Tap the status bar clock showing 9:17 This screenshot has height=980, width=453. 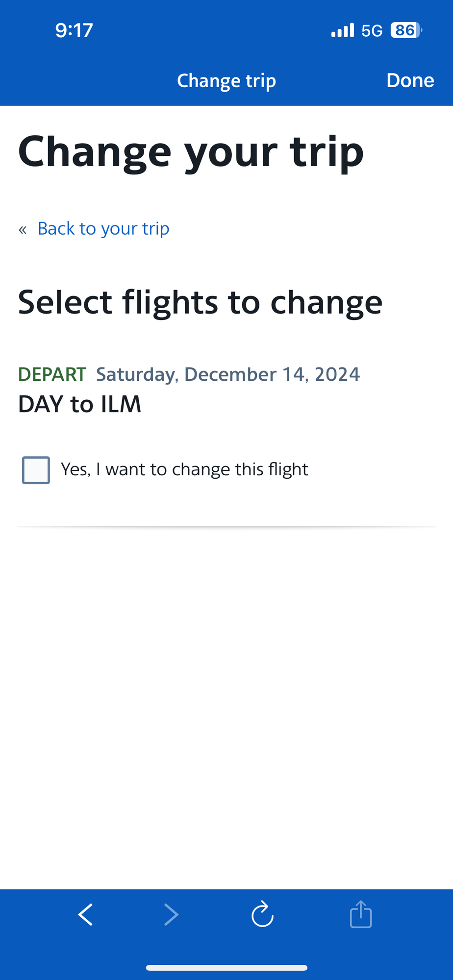coord(74,30)
